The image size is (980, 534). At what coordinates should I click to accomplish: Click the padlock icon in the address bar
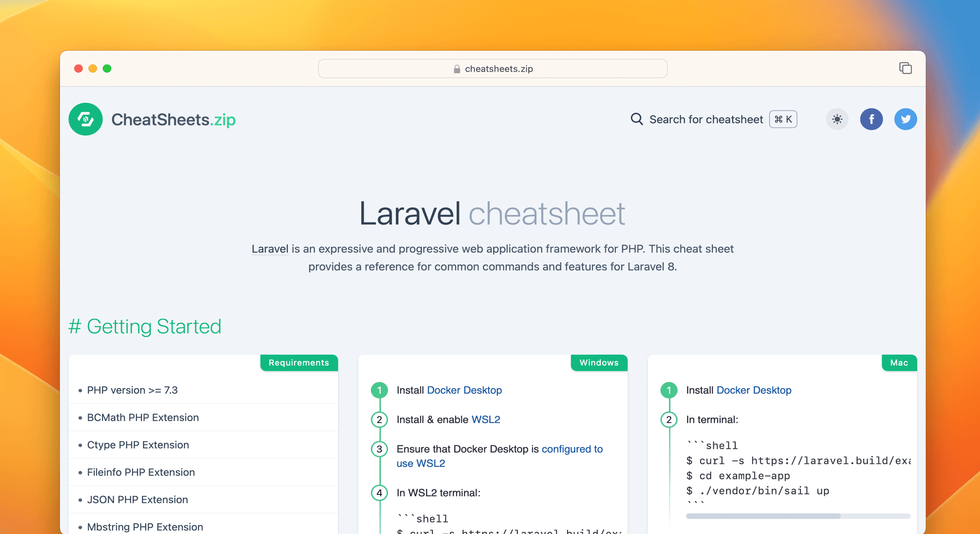[456, 68]
